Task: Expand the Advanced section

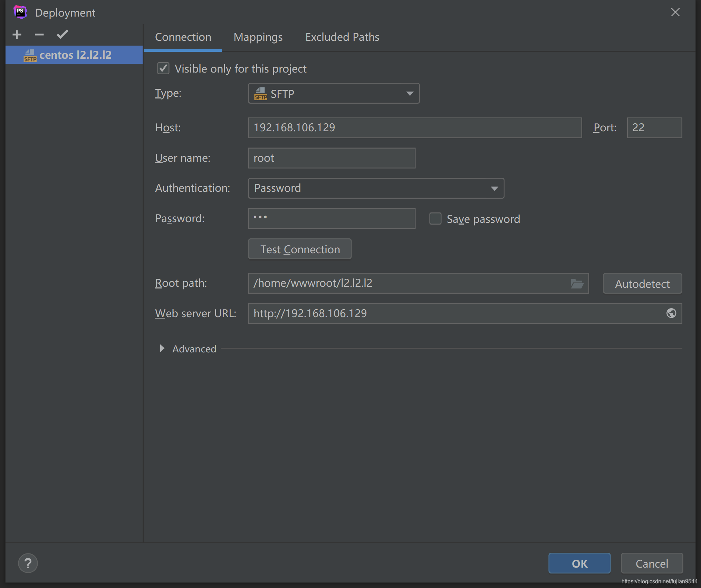Action: (162, 349)
